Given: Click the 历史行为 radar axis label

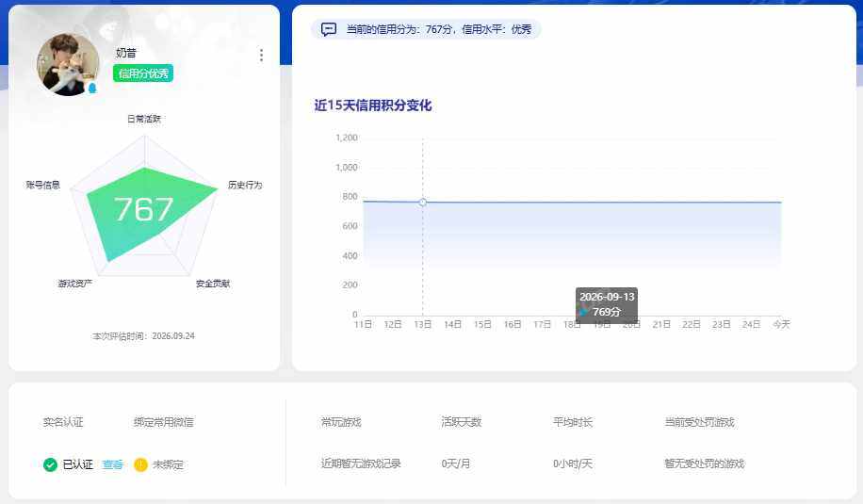Looking at the screenshot, I should click(x=246, y=185).
